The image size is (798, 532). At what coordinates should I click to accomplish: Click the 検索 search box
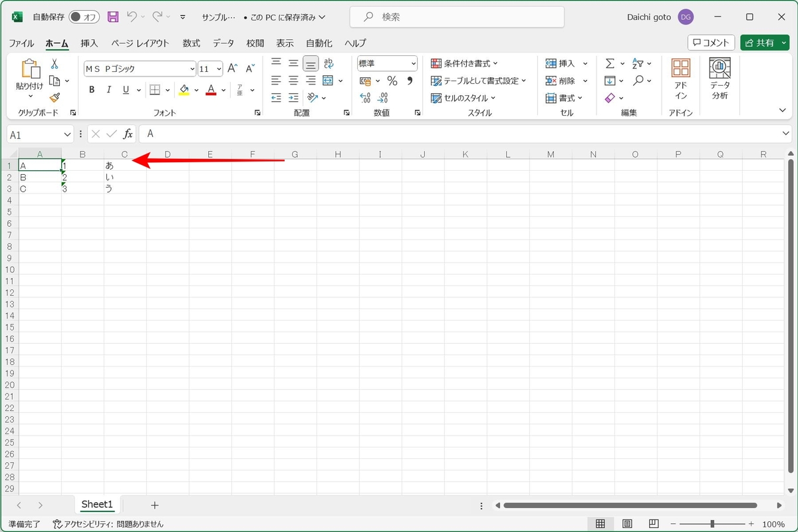(x=457, y=17)
